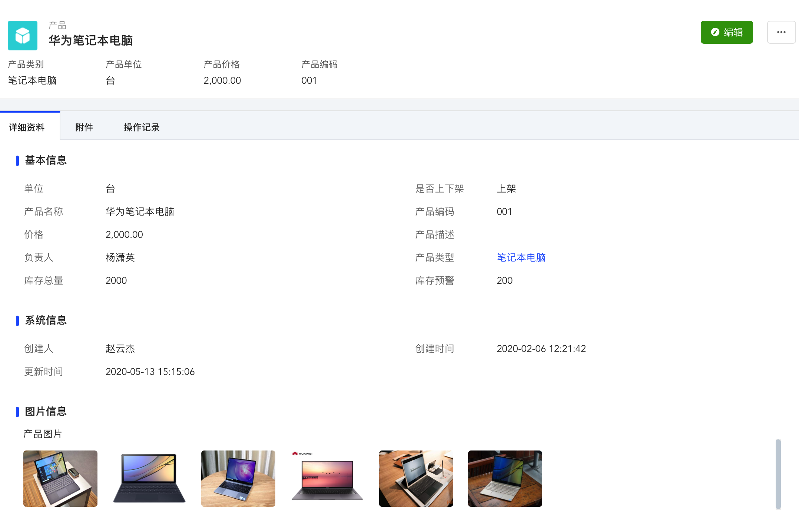Screen dimensions: 799x532
Task: Click header 产品编码 value 001
Action: click(x=309, y=80)
